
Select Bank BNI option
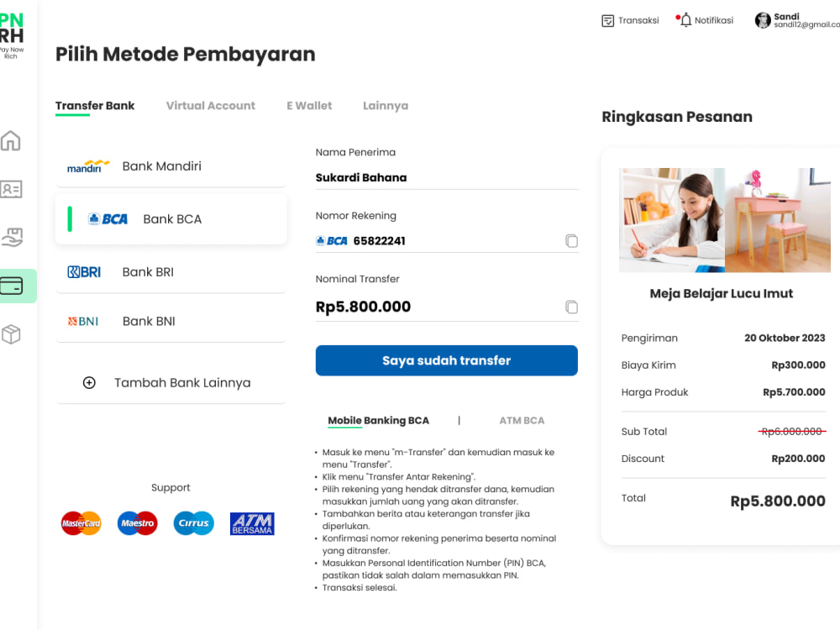pos(171,322)
